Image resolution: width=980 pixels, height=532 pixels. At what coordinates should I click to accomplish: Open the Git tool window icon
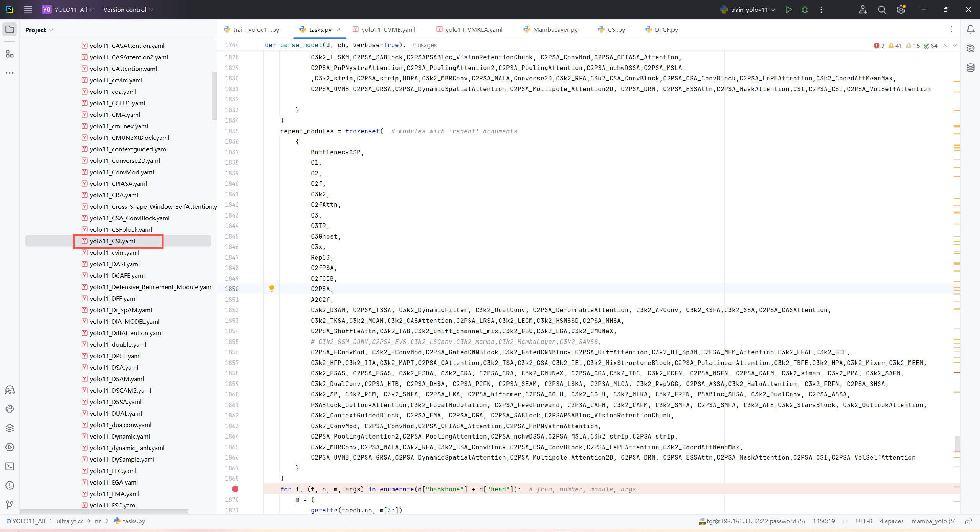click(10, 504)
